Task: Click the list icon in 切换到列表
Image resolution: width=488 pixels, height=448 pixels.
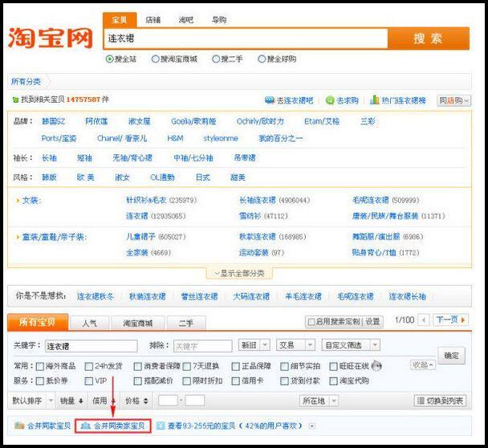Action: [421, 401]
